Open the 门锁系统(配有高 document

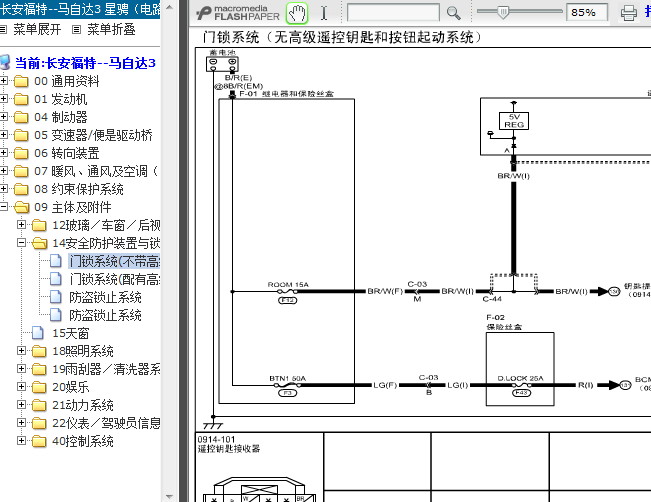pyautogui.click(x=114, y=279)
